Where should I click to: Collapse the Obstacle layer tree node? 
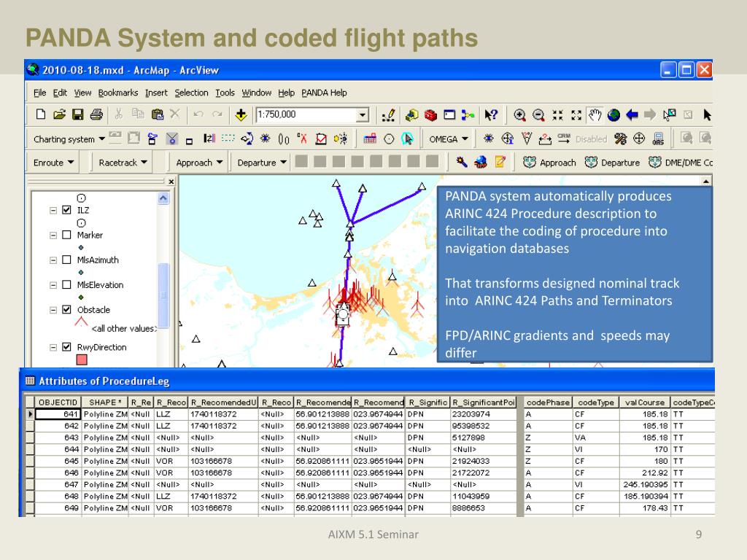click(x=53, y=310)
